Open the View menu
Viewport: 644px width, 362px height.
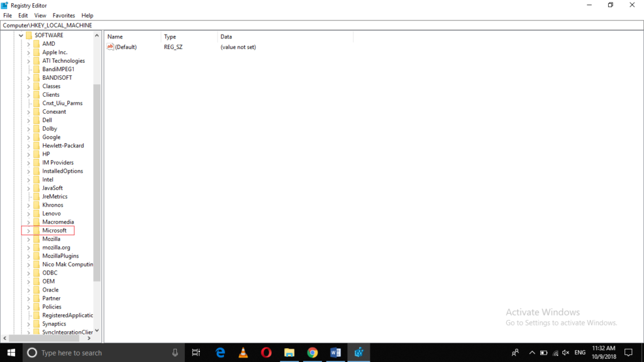40,15
